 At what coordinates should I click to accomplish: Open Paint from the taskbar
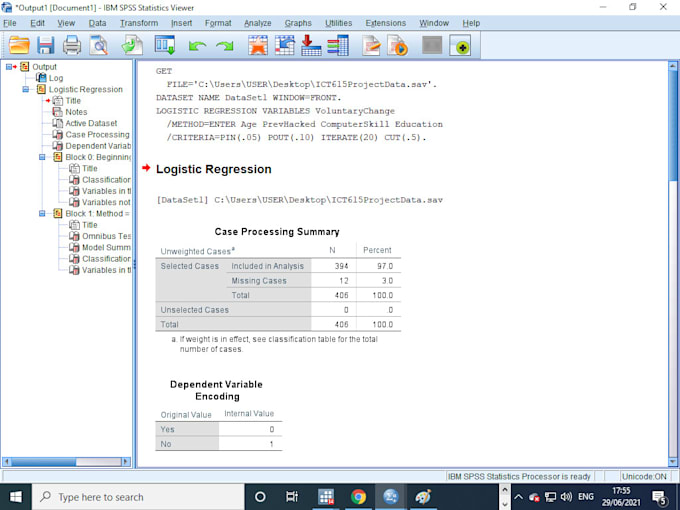tap(423, 497)
